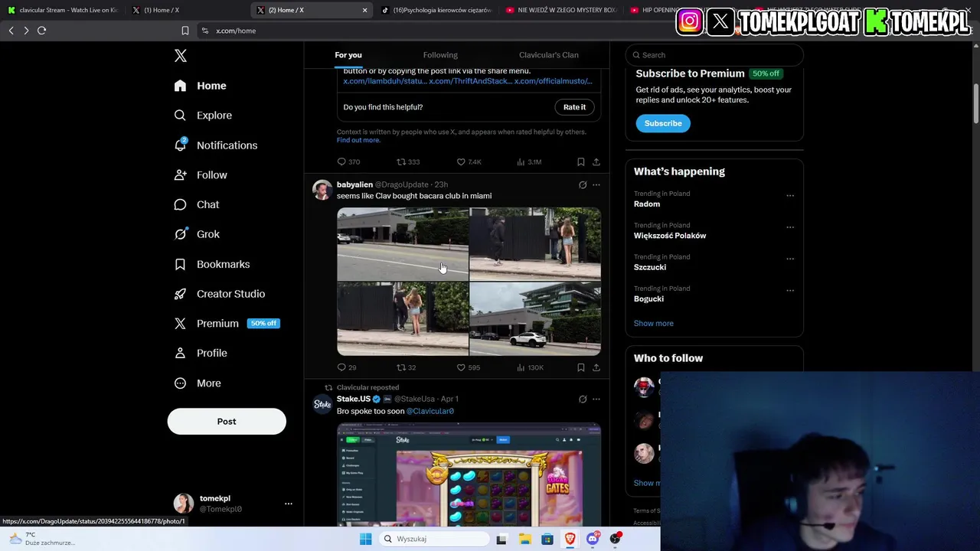
Task: Open Home in the X sidebar
Action: point(200,86)
